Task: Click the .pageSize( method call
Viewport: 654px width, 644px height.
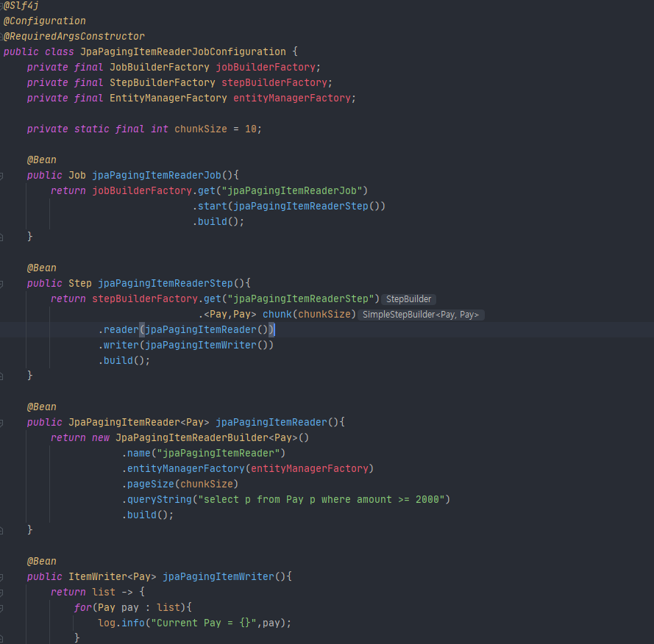Action: [x=151, y=484]
